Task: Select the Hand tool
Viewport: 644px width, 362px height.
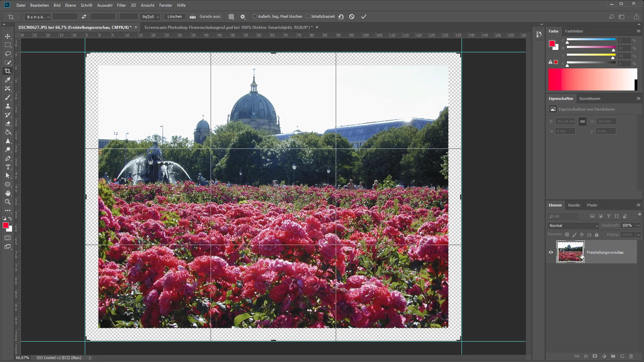Action: tap(8, 193)
